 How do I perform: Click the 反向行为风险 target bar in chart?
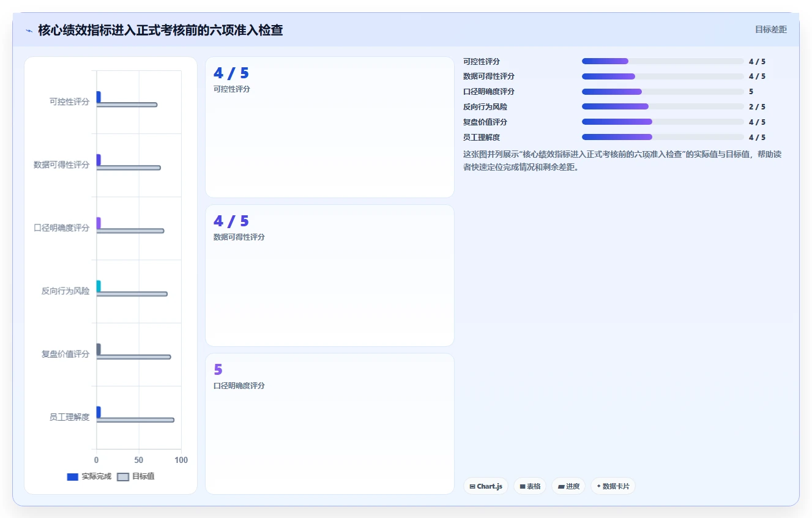click(132, 294)
